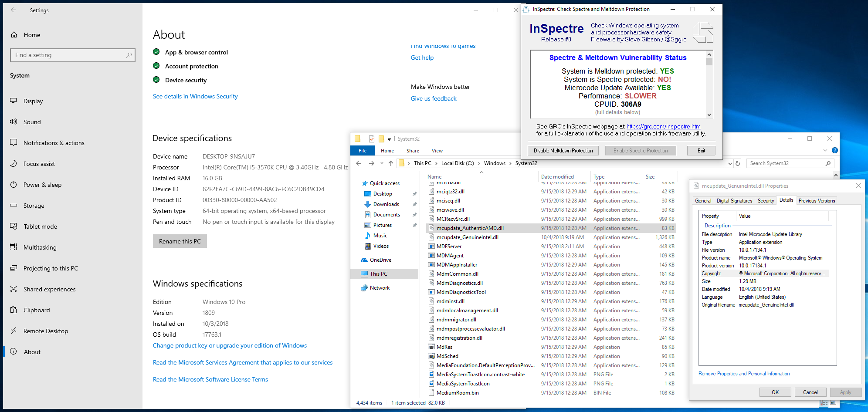This screenshot has width=868, height=412.
Task: Open the grc.com InSpectre webpage link
Action: [x=664, y=127]
